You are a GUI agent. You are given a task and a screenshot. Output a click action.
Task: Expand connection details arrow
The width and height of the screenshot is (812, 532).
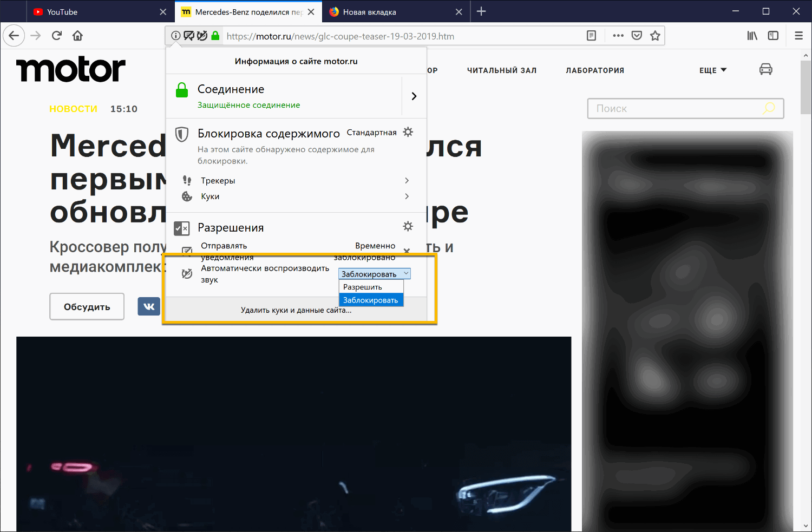414,96
